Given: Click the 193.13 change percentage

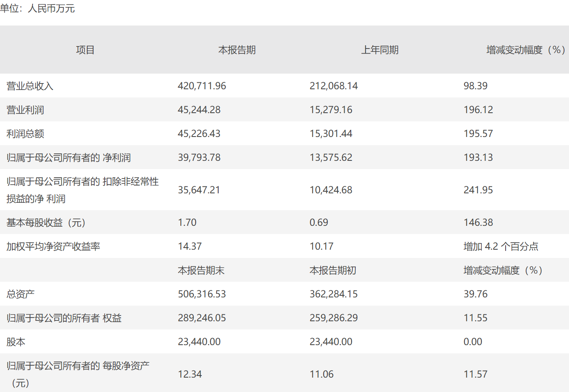Looking at the screenshot, I should click(x=478, y=158).
